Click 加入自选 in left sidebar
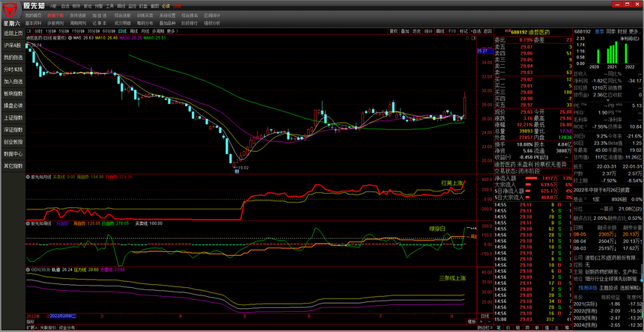 (13, 82)
